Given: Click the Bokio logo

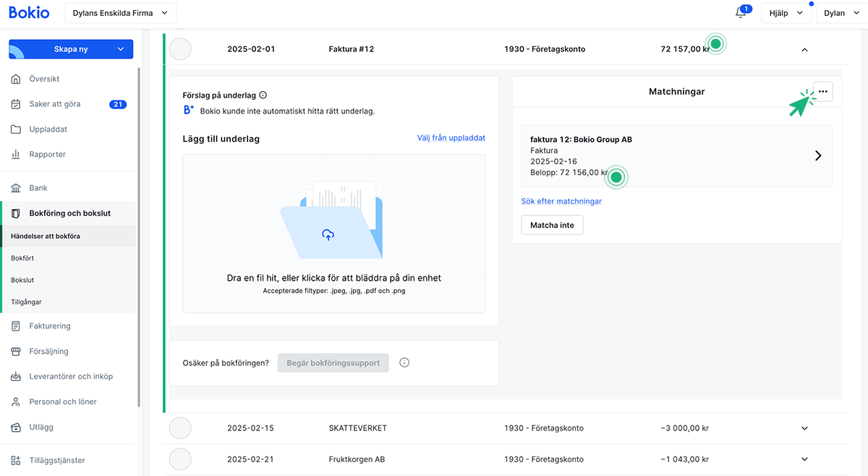Looking at the screenshot, I should [29, 13].
